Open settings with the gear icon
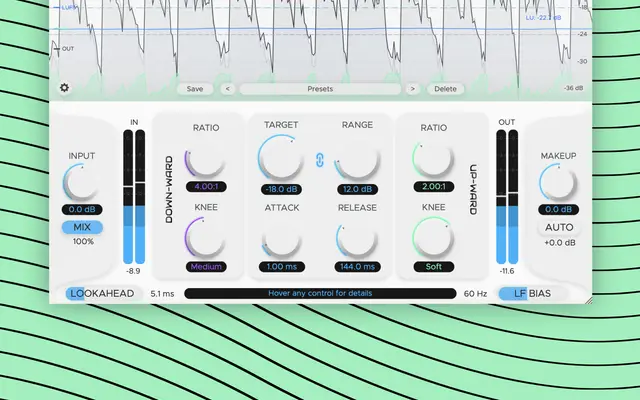This screenshot has height=400, width=640. click(64, 88)
